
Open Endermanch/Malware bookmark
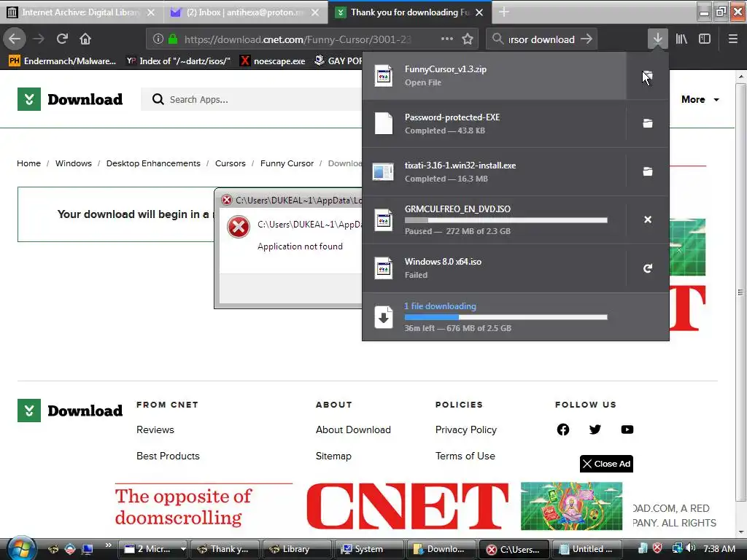[63, 61]
